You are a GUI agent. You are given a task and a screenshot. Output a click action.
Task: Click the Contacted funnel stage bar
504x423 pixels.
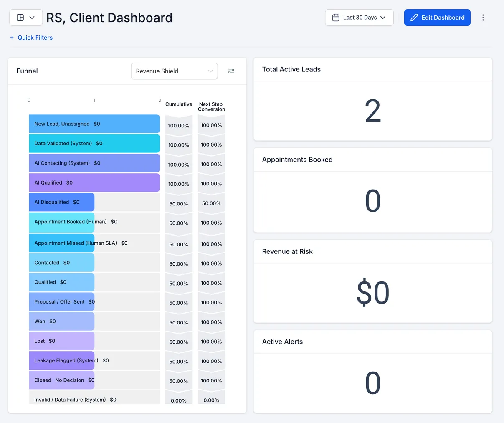pos(61,263)
